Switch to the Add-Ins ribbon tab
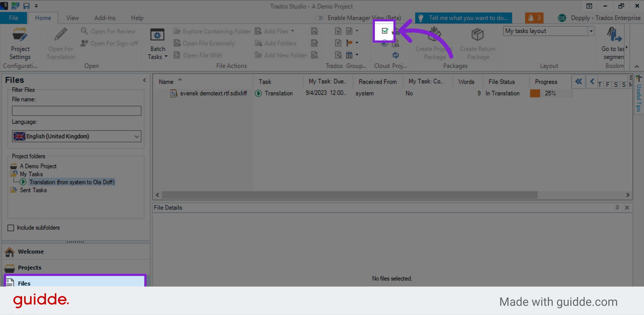Viewport: 644px width, 315px height. click(105, 18)
